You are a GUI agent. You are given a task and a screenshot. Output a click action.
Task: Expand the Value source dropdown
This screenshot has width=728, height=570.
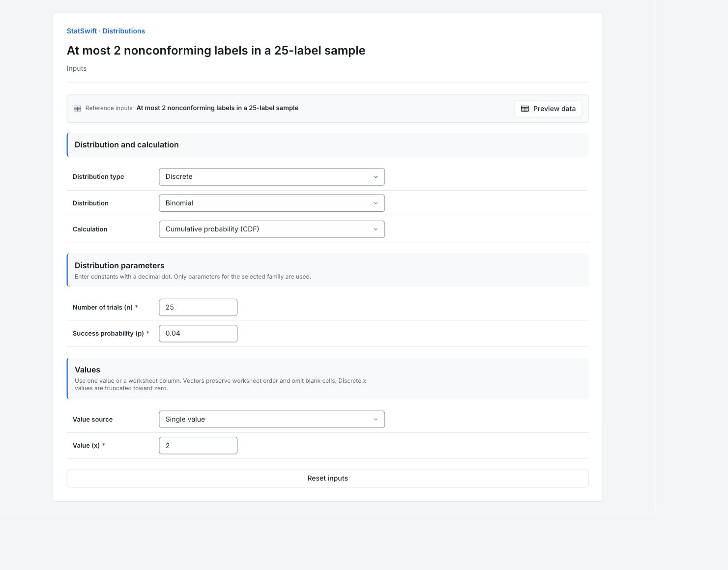(272, 419)
